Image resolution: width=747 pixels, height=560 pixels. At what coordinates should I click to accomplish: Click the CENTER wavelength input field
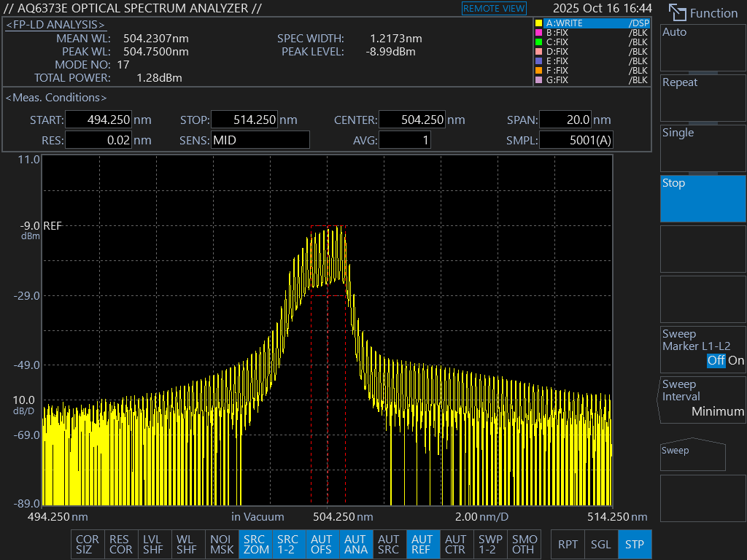[x=412, y=120]
